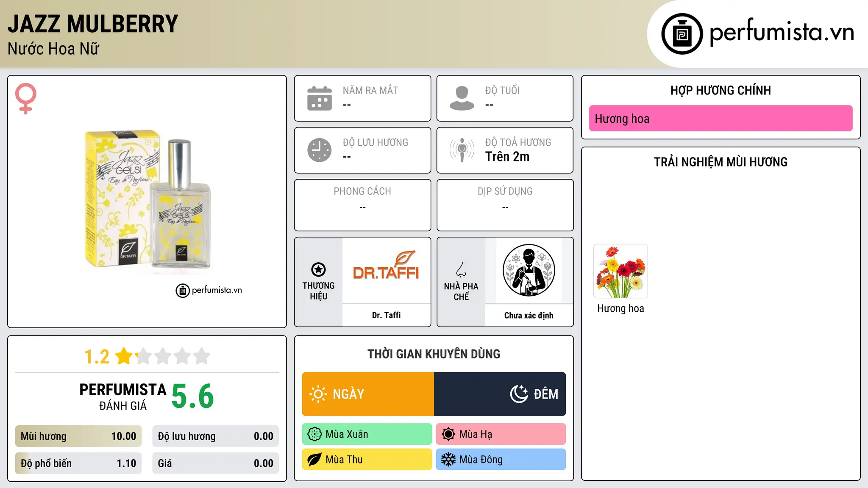Image resolution: width=868 pixels, height=488 pixels.
Task: Click the perfumista.vn site name
Action: pos(782,32)
